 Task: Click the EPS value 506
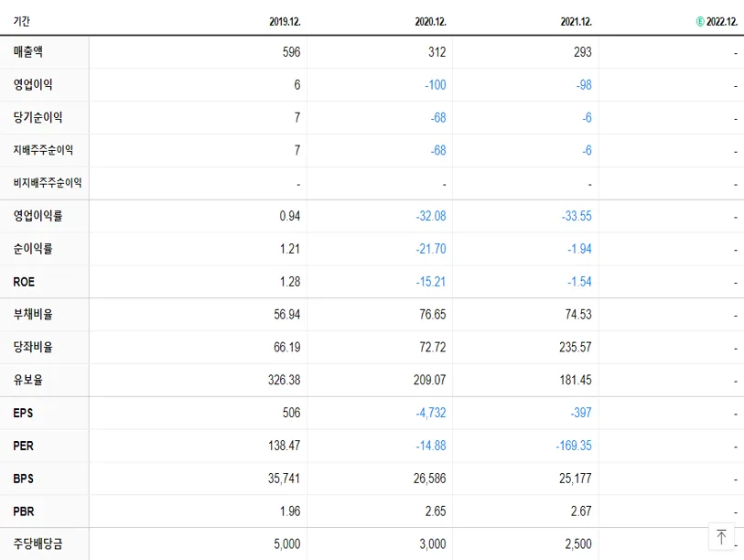pos(291,413)
